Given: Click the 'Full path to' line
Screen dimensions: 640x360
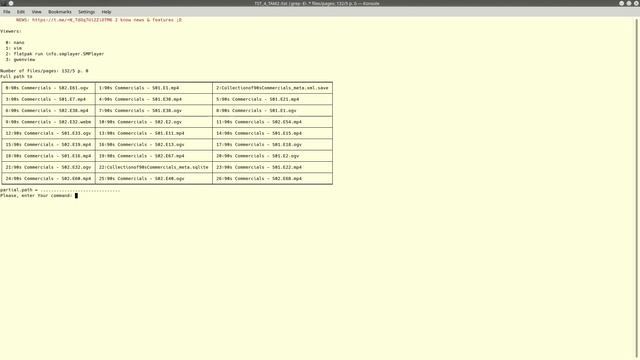Looking at the screenshot, I should click(x=16, y=76).
